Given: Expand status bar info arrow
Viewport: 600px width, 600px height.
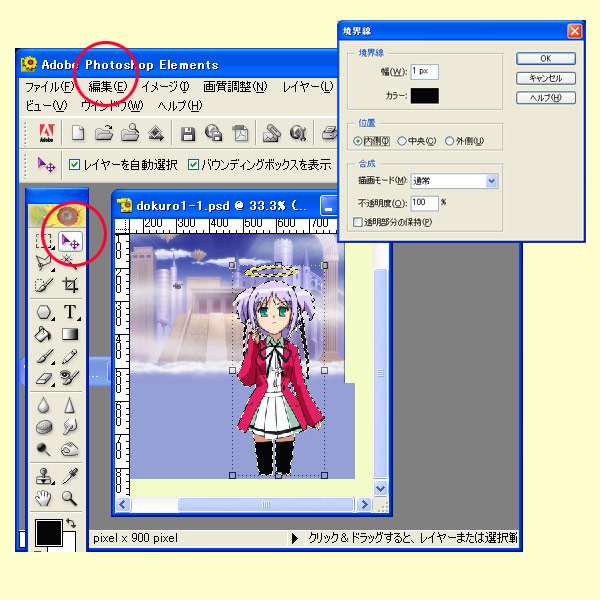Looking at the screenshot, I should click(x=295, y=538).
